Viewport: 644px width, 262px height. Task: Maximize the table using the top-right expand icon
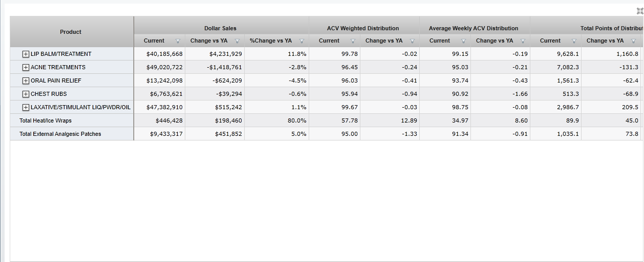(639, 11)
